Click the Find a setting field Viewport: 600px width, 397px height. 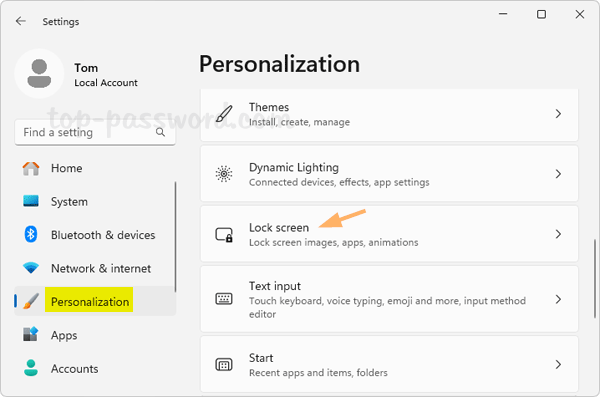pyautogui.click(x=95, y=132)
